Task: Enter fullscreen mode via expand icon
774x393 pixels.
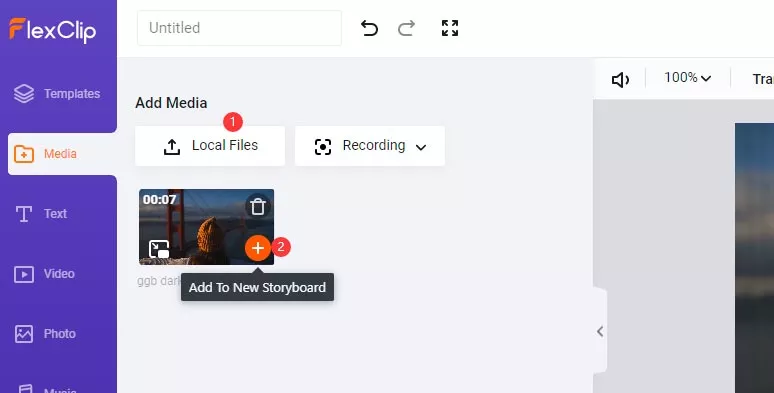Action: pos(450,28)
